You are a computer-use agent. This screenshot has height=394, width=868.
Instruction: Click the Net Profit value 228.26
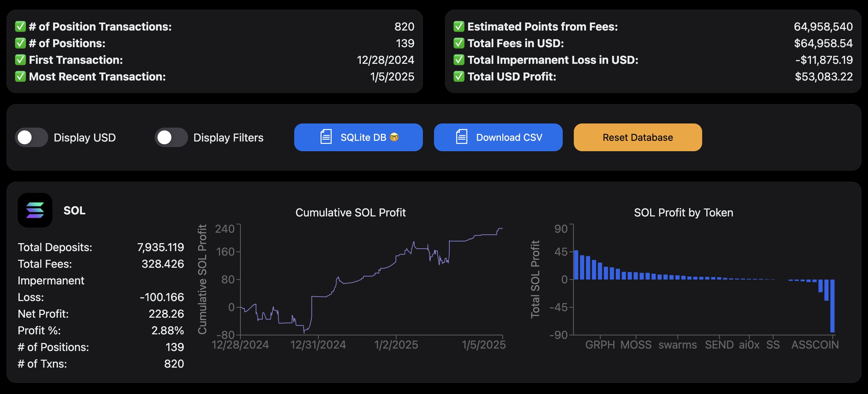pos(166,314)
